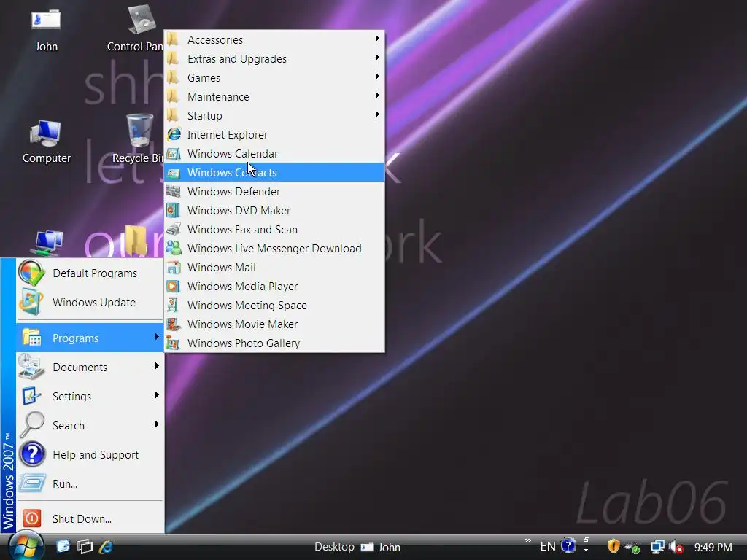Expand the Games submenu arrow
Image resolution: width=747 pixels, height=560 pixels.
coord(377,77)
